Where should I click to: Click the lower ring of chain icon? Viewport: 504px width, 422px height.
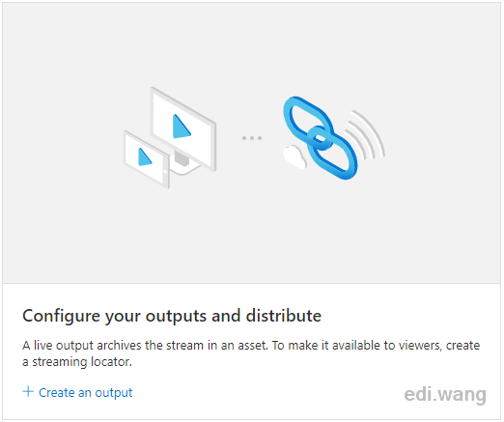coord(332,153)
